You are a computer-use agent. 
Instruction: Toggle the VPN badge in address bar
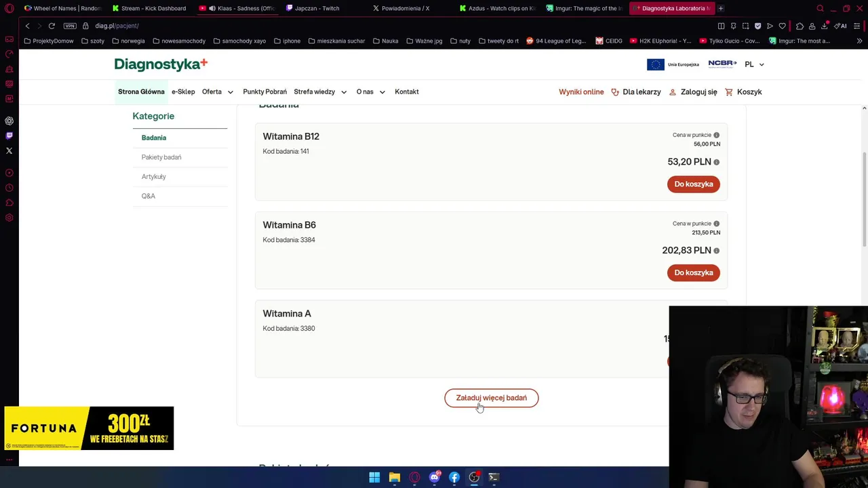pos(70,26)
